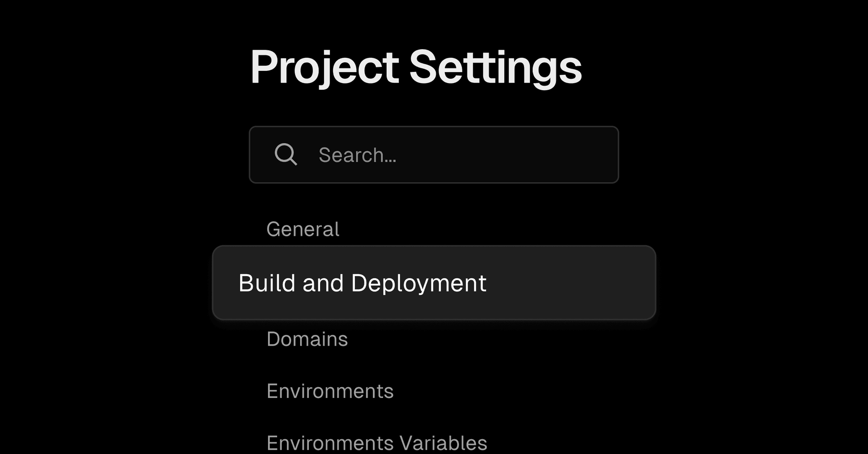Open the General settings section

tap(302, 229)
